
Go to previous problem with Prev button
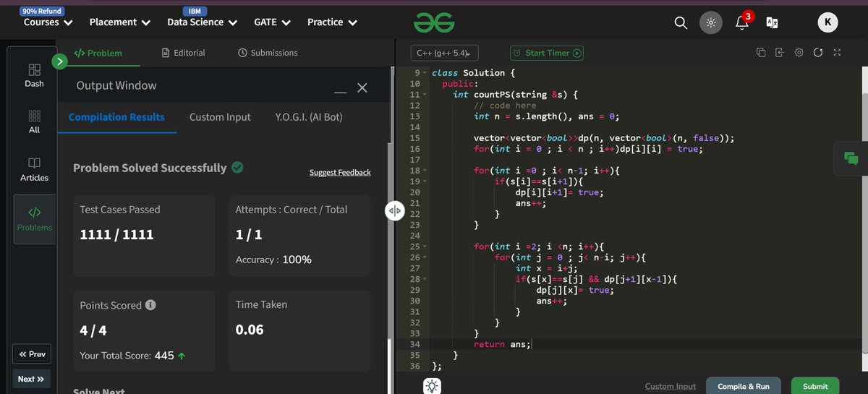pyautogui.click(x=32, y=354)
